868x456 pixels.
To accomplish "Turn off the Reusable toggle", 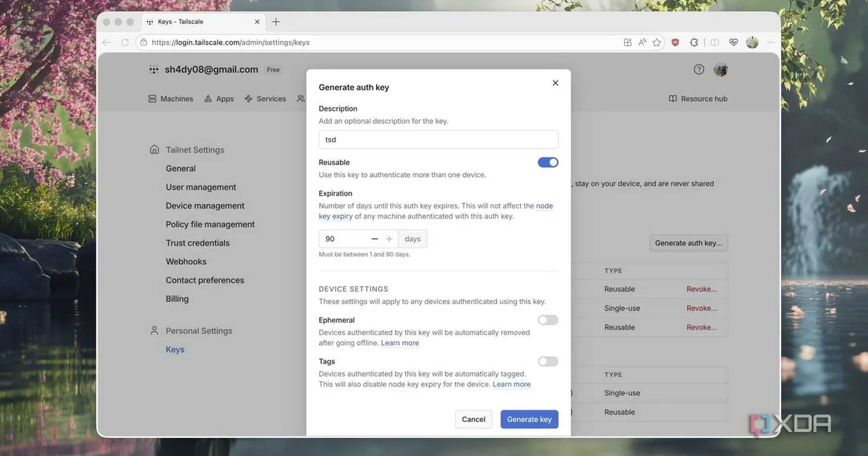I will pyautogui.click(x=548, y=163).
